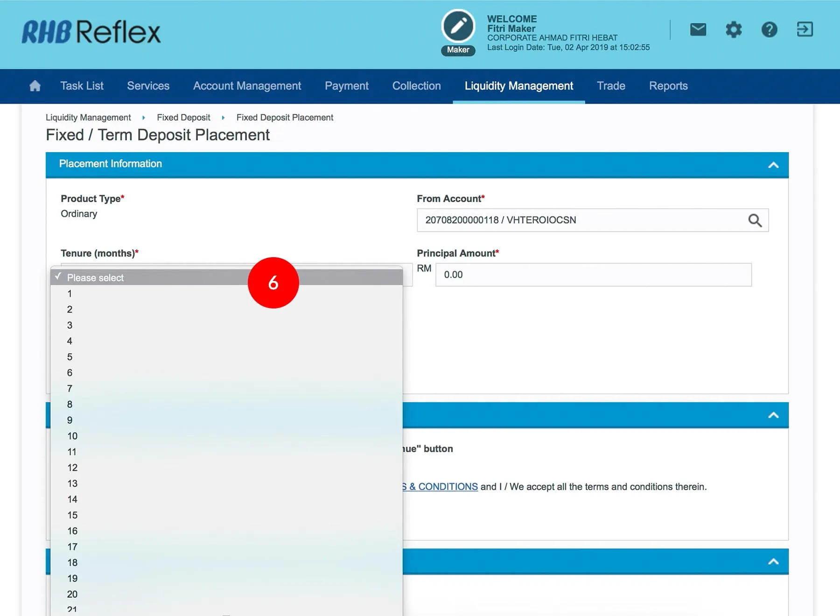This screenshot has height=616, width=840.
Task: Click the Principal Amount input field
Action: tap(593, 275)
